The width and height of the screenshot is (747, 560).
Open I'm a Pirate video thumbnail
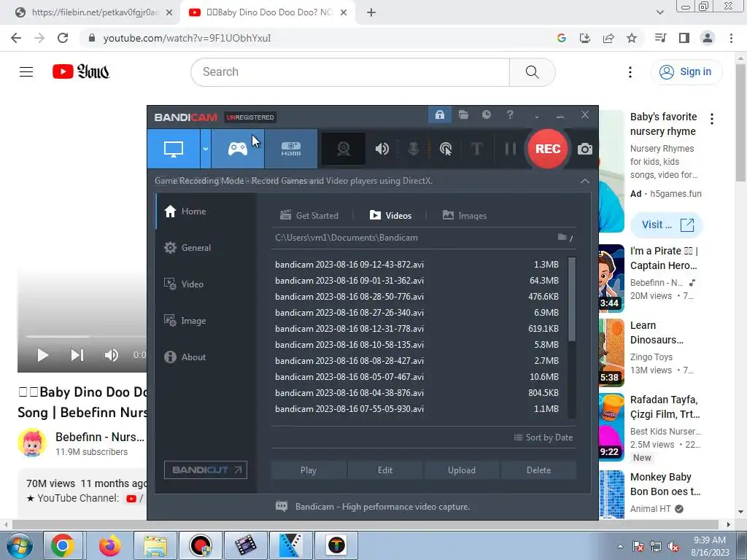coord(612,278)
